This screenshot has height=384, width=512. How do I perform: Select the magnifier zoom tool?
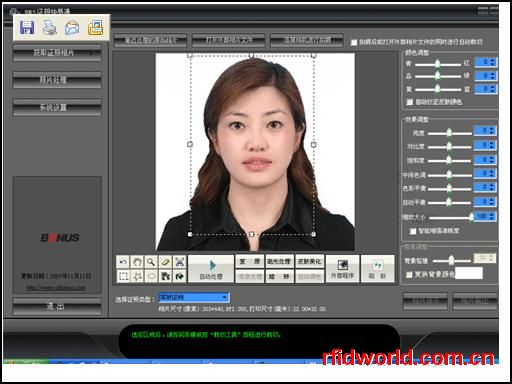(151, 262)
